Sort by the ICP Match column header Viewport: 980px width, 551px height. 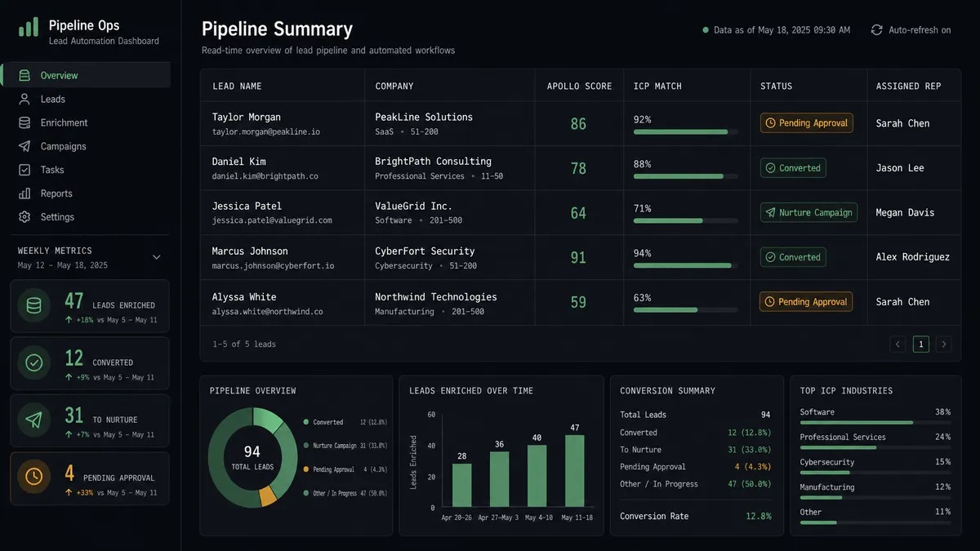click(x=657, y=86)
